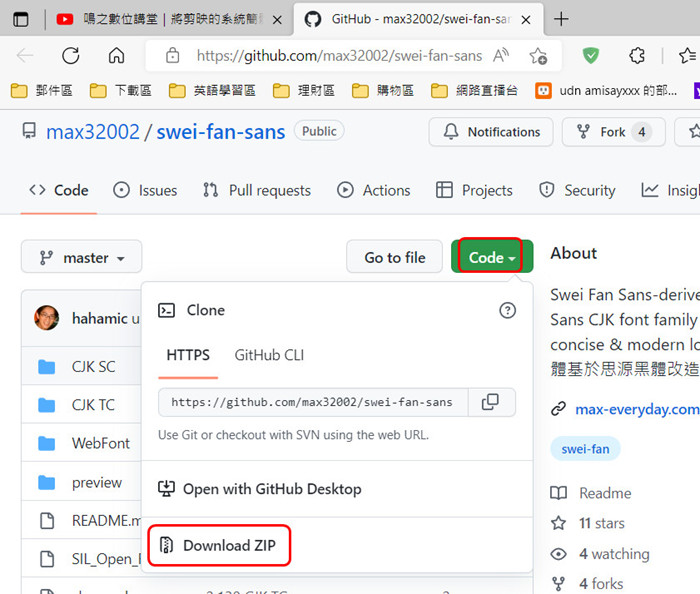Open the udn amisayxxx bookmark
Viewport: 700px width, 594px height.
(606, 91)
